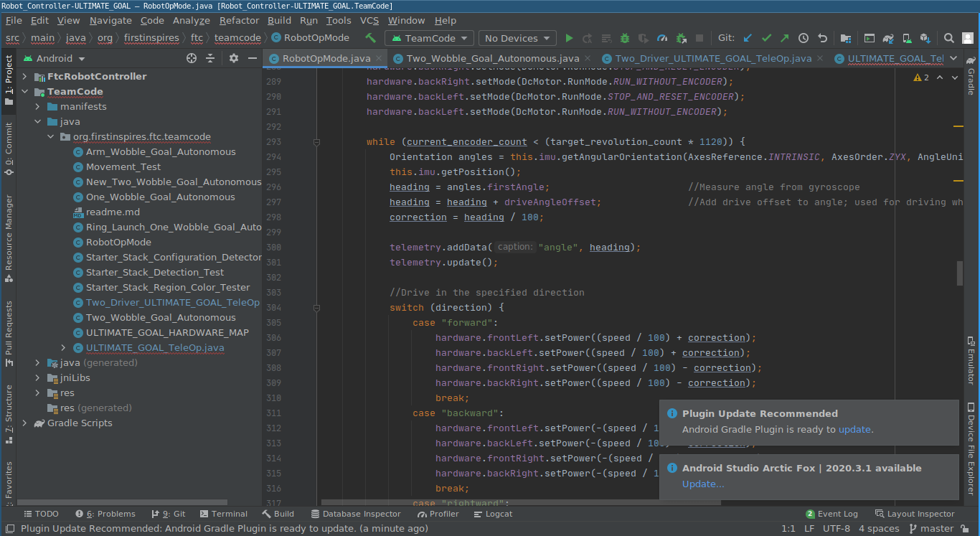Image resolution: width=980 pixels, height=536 pixels.
Task: Click the Git Push green arrow icon
Action: (x=785, y=38)
